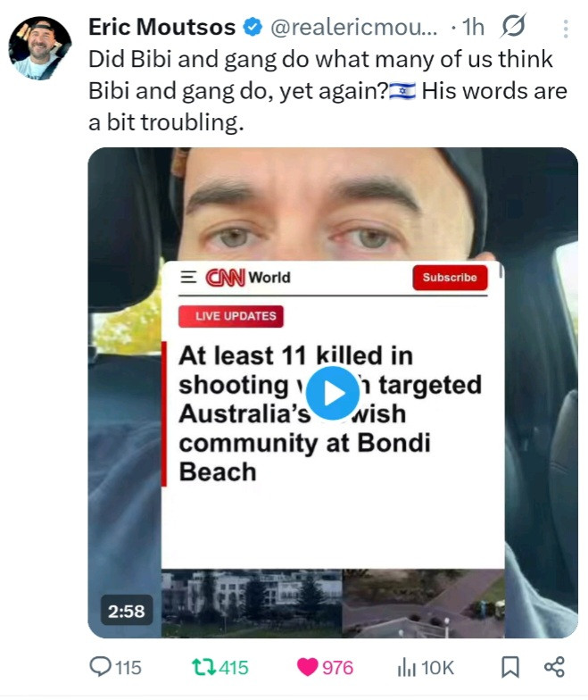Bookmark this post
Screen dimensions: 588x700
tap(510, 667)
